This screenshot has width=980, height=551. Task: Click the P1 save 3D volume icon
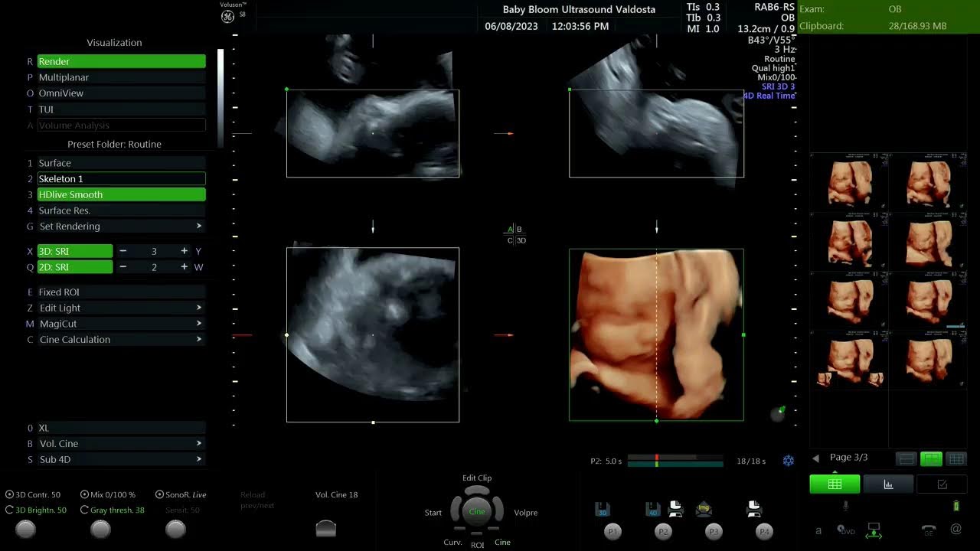pyautogui.click(x=603, y=509)
